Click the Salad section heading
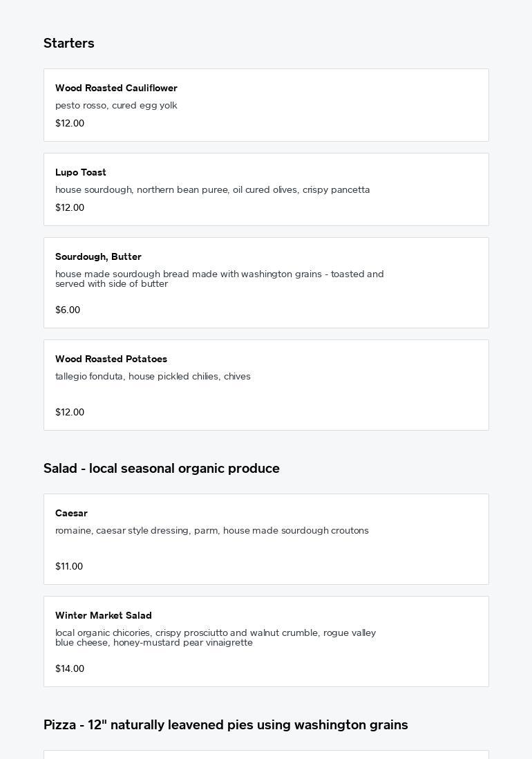 pyautogui.click(x=162, y=468)
